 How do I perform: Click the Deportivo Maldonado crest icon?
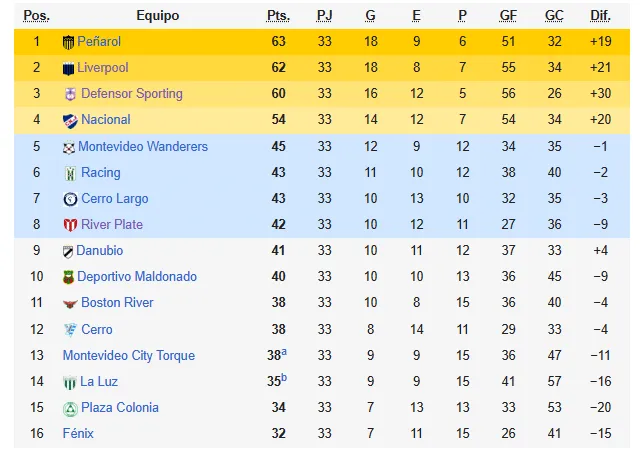coord(68,278)
